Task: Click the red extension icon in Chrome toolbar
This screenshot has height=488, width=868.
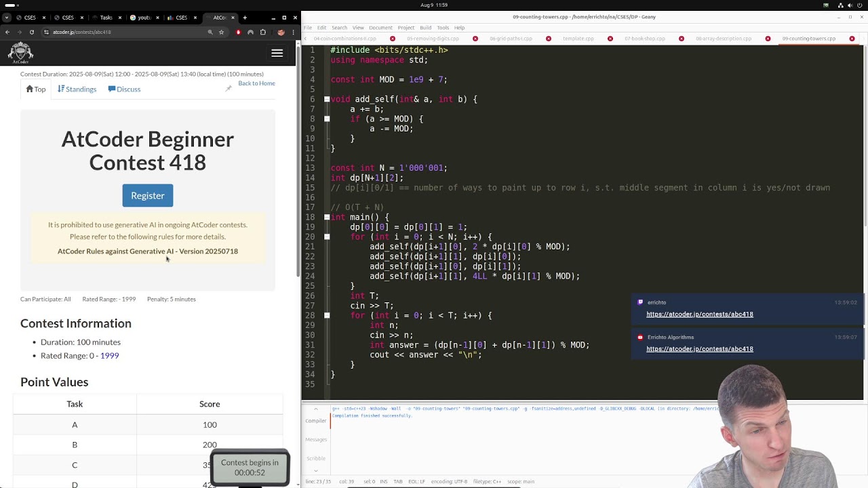Action: pyautogui.click(x=238, y=32)
